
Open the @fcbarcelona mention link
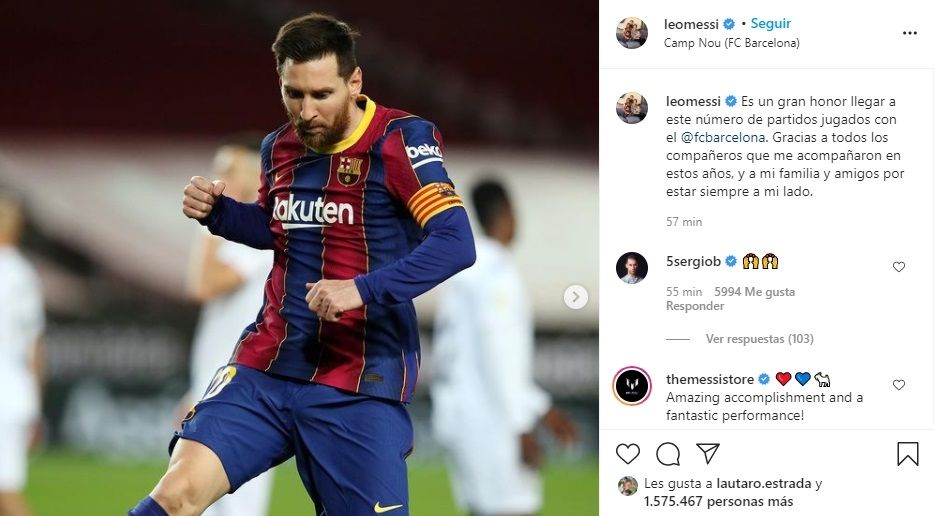[724, 137]
